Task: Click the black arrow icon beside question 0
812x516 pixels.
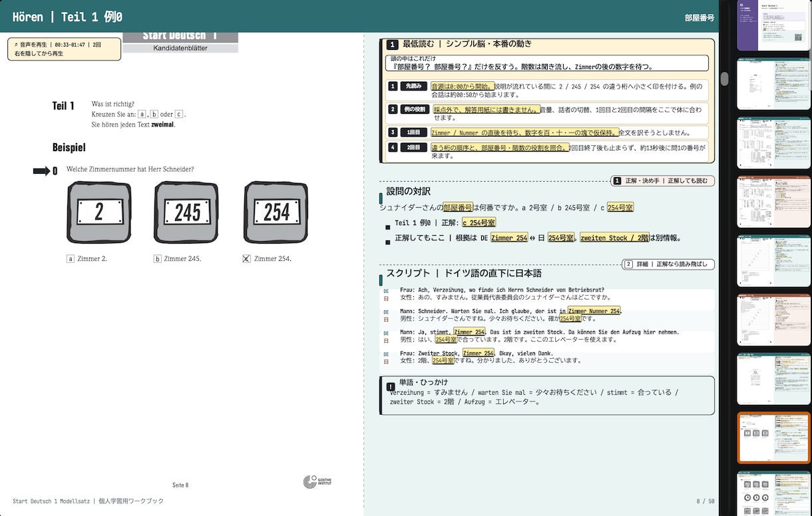Action: click(x=41, y=171)
